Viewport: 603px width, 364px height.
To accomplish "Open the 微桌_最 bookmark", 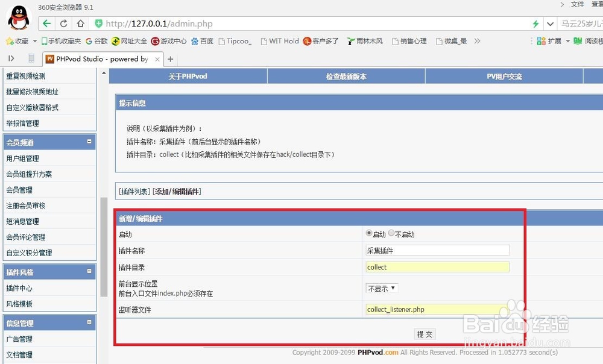I will [451, 41].
